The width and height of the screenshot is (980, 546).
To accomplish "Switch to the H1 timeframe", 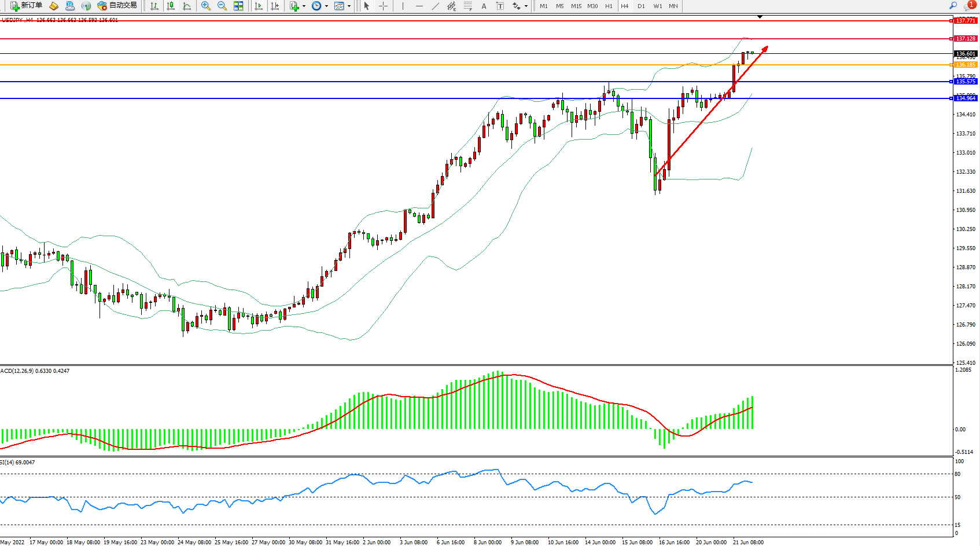I will pos(609,6).
